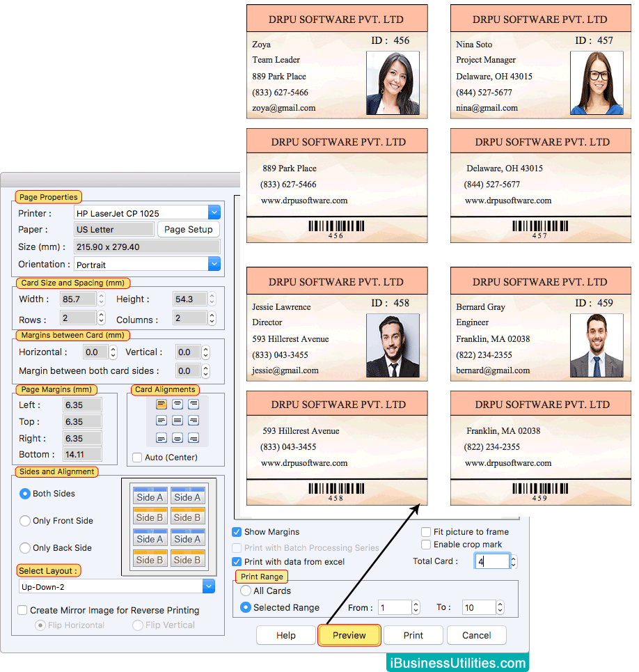Adjust the Horizontal margin stepper
The image size is (639, 672).
113,352
